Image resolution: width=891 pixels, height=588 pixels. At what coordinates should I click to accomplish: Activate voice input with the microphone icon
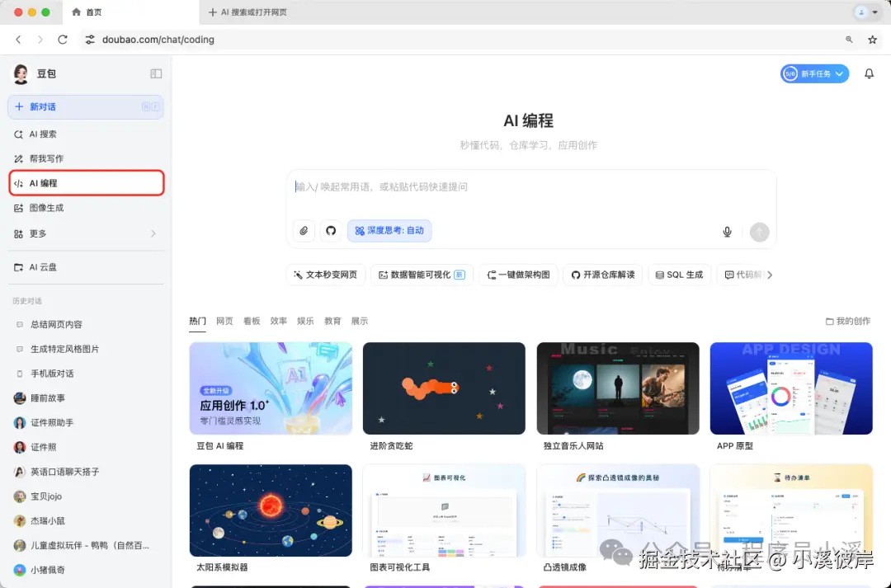[727, 231]
